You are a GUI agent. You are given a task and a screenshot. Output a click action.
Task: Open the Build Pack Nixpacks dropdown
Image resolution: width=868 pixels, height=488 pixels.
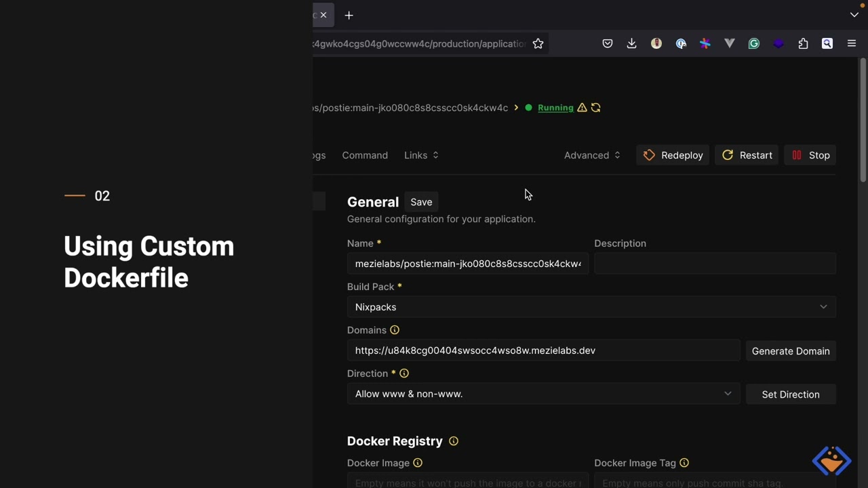coord(591,307)
